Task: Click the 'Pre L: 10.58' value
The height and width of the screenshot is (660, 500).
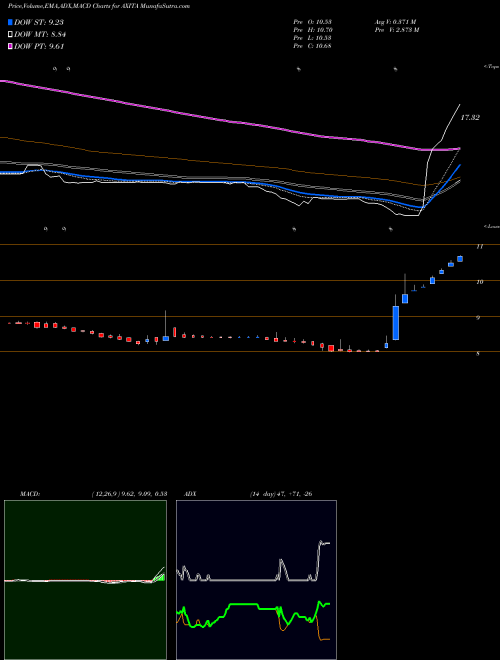Action: (x=313, y=38)
